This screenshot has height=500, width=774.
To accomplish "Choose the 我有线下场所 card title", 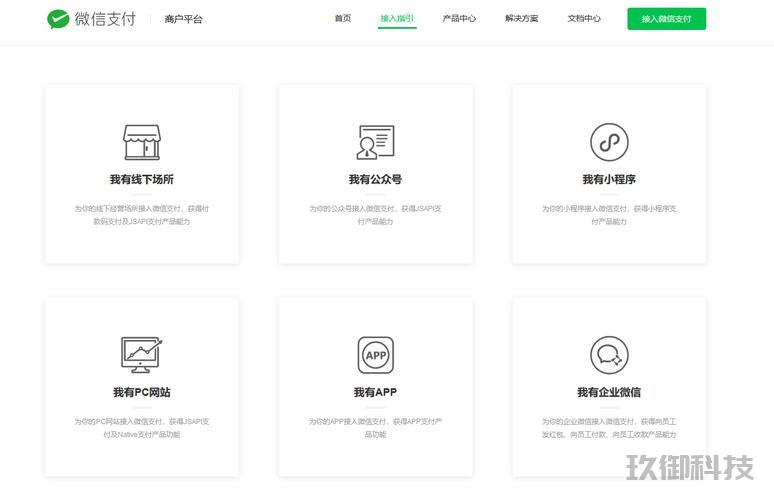I will click(x=142, y=179).
